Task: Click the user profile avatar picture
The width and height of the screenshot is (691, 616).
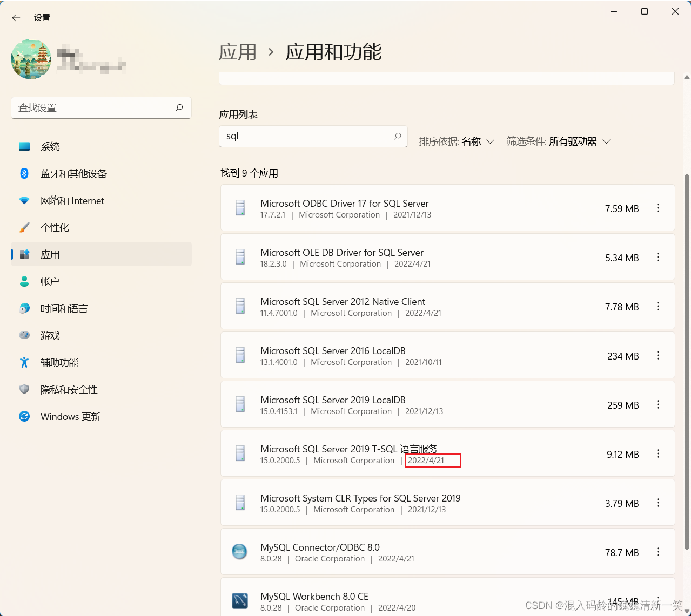Action: pos(31,59)
